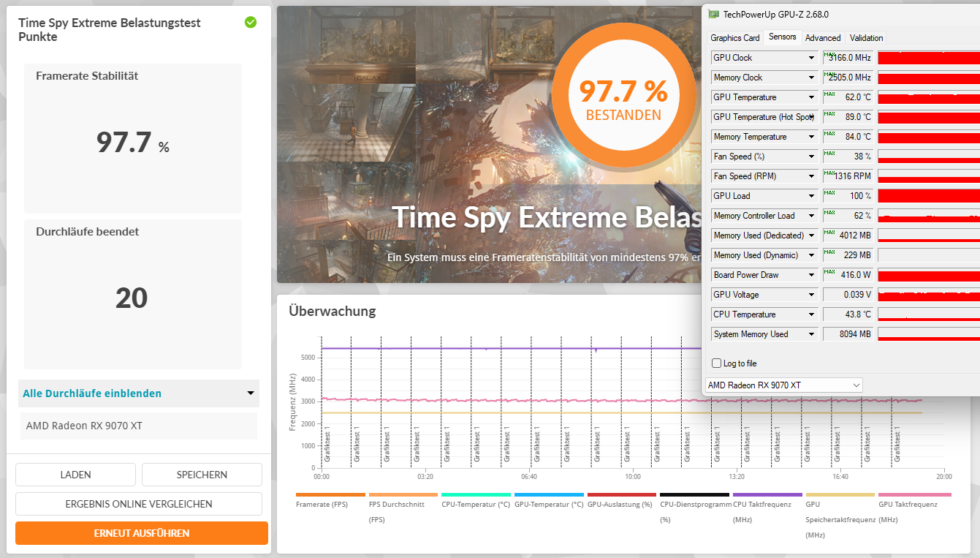
Task: Switch to the Graphics Card tab
Action: pyautogui.click(x=735, y=38)
